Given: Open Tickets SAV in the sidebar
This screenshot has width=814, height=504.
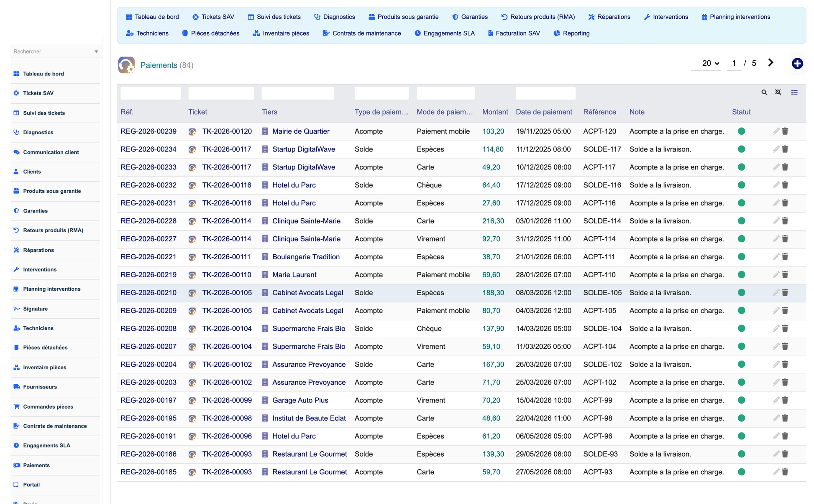Looking at the screenshot, I should tap(38, 93).
